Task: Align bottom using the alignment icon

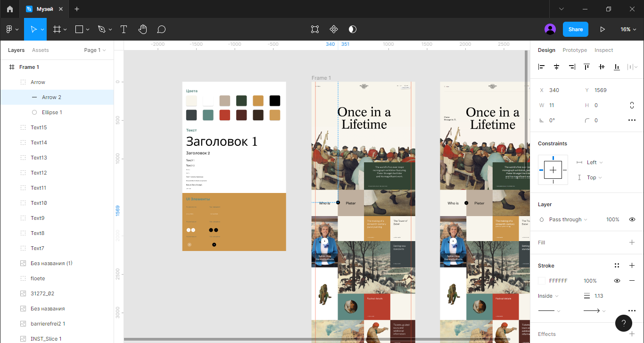Action: 617,67
